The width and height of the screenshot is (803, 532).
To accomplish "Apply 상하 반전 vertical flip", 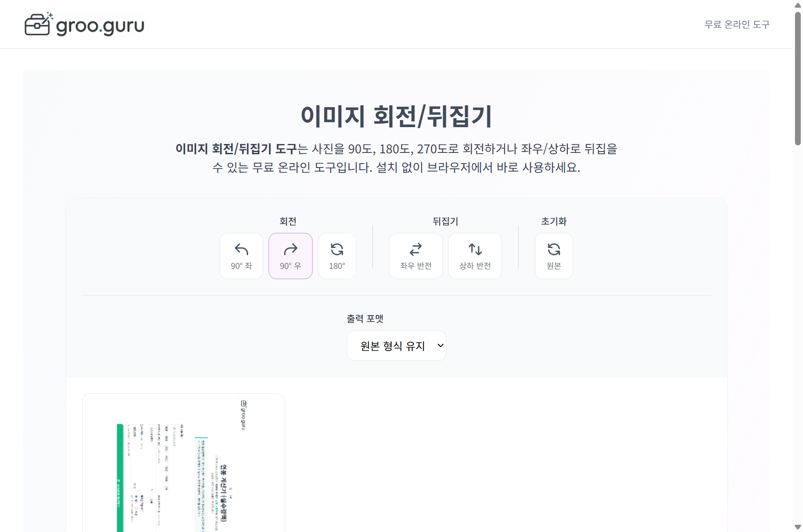I will 475,256.
